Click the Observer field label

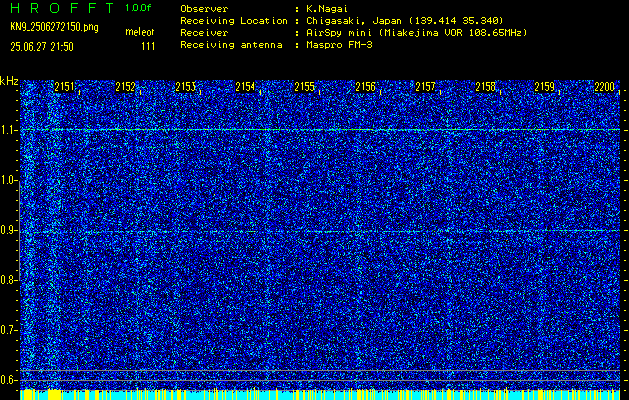(204, 8)
